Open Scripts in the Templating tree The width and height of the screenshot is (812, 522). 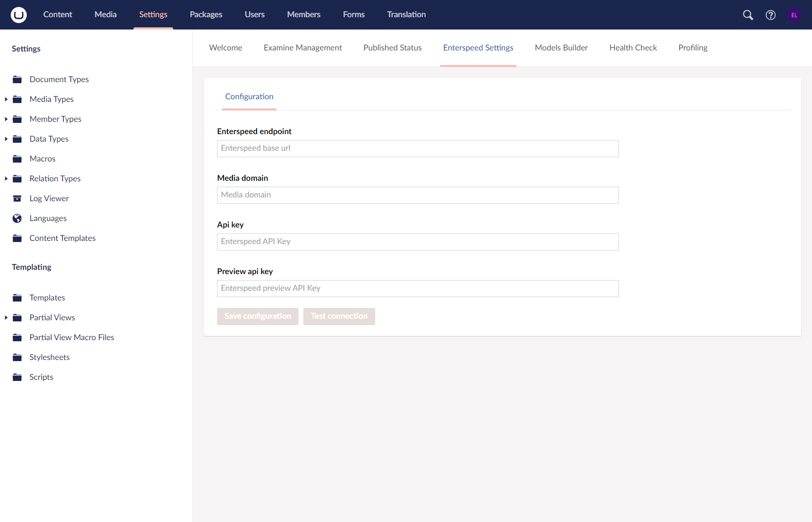(x=41, y=377)
